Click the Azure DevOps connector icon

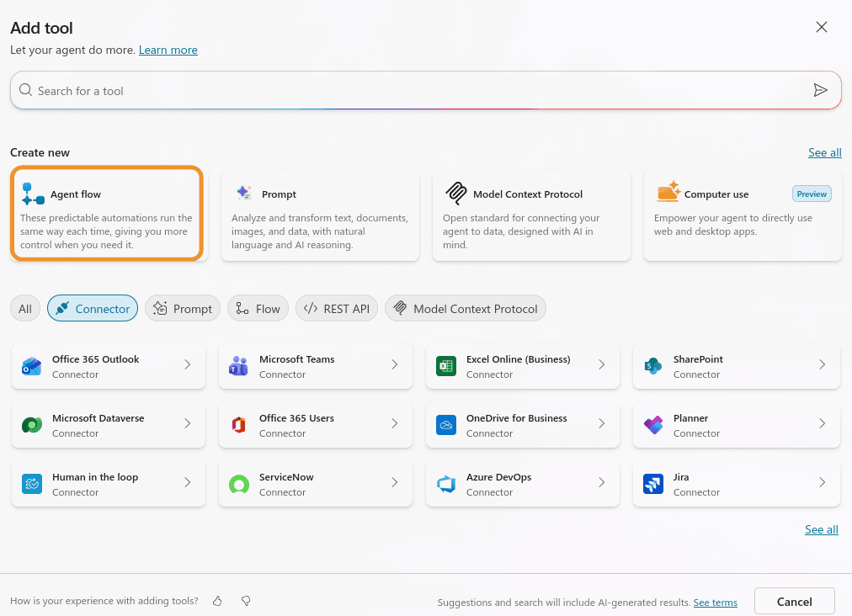445,484
